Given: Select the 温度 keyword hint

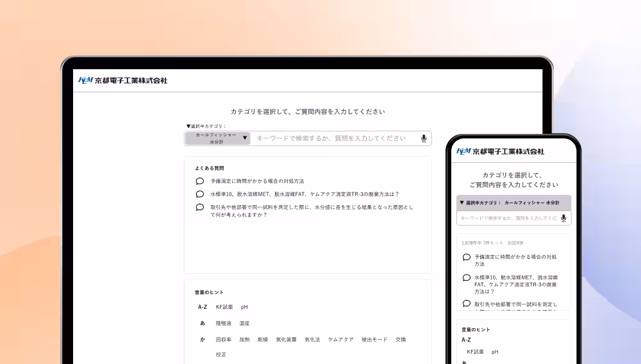Looking at the screenshot, I should [x=244, y=323].
